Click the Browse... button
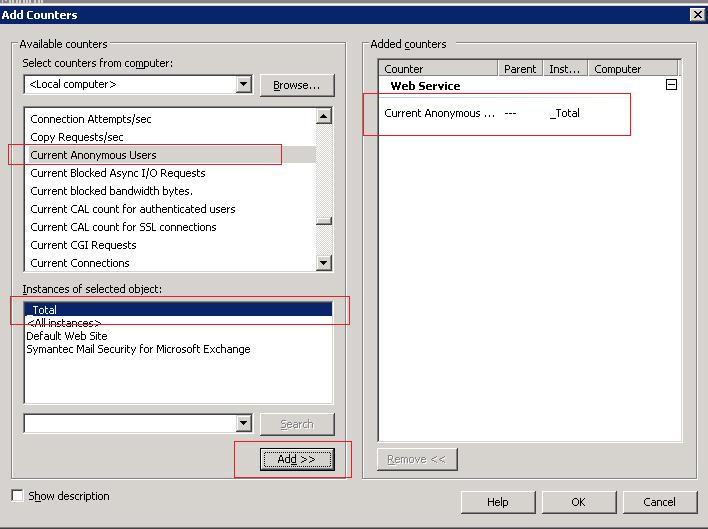The image size is (708, 529). tap(297, 85)
